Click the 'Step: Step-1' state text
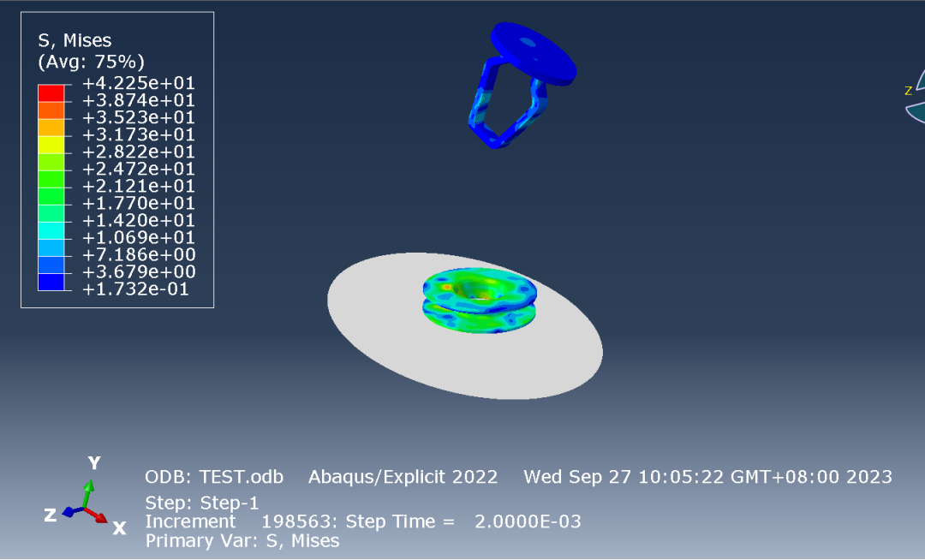Viewport: 925px width, 560px height. pos(202,503)
